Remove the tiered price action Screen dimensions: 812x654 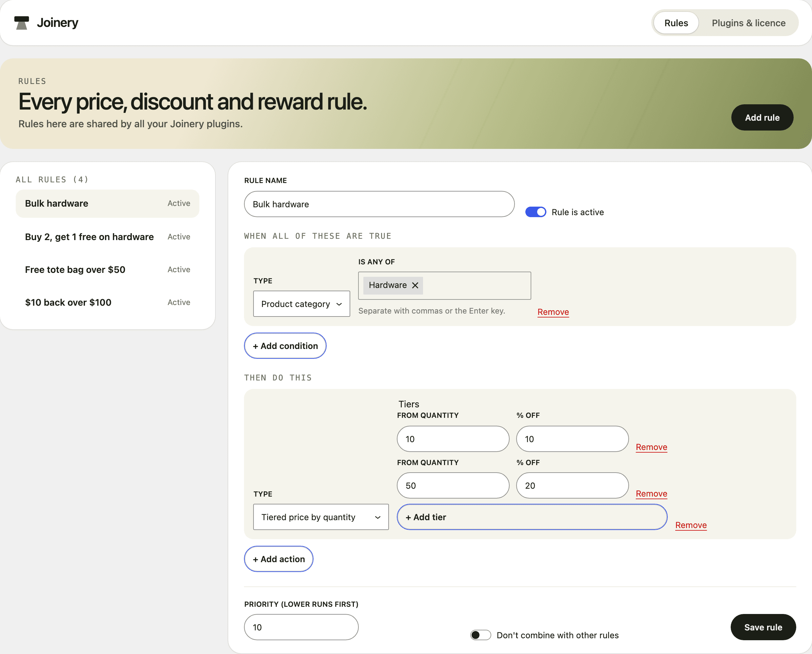[691, 525]
